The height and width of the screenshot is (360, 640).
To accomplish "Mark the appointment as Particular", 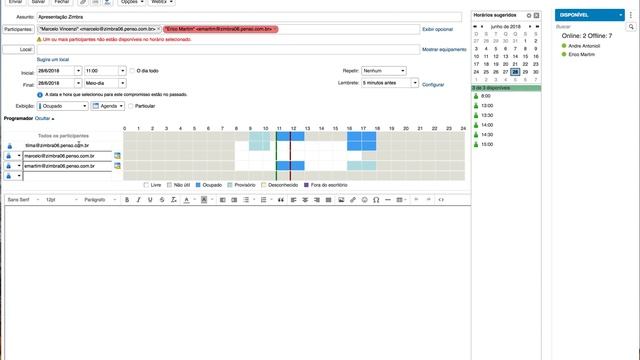I will click(131, 106).
